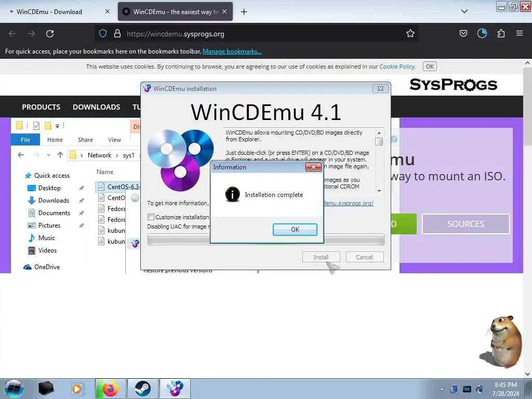Click the black info icon in Information dialog
Screen dimensions: 532x399
point(232,194)
